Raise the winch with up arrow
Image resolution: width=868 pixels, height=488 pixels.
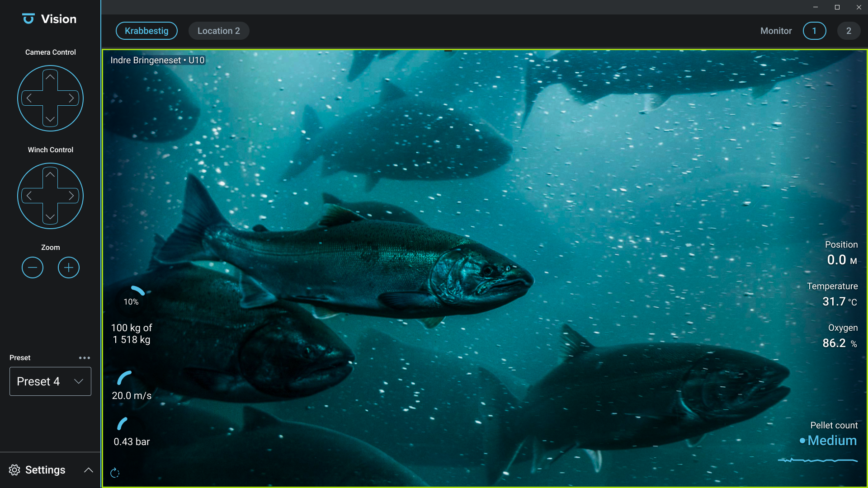click(50, 175)
